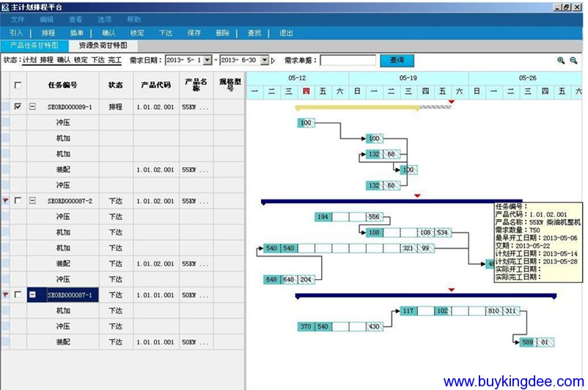Click the red deadline marker above SEORD000087-2 bar
588x390 pixels.
417,196
